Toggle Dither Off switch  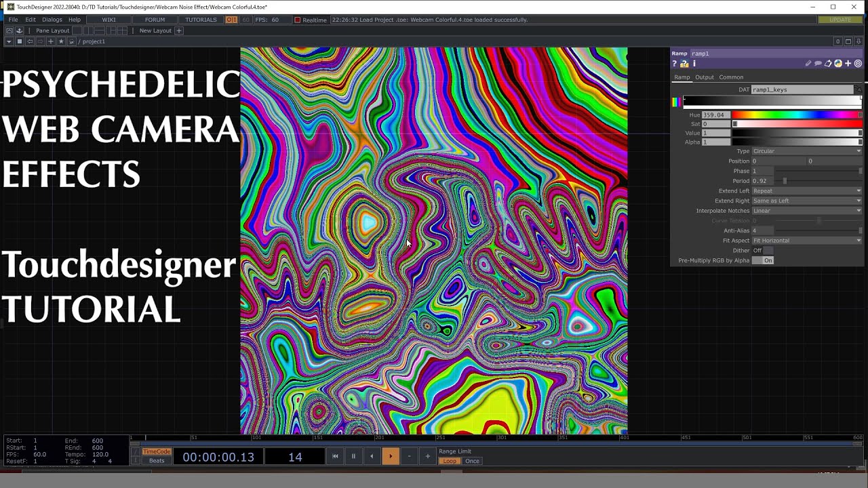pyautogui.click(x=763, y=250)
